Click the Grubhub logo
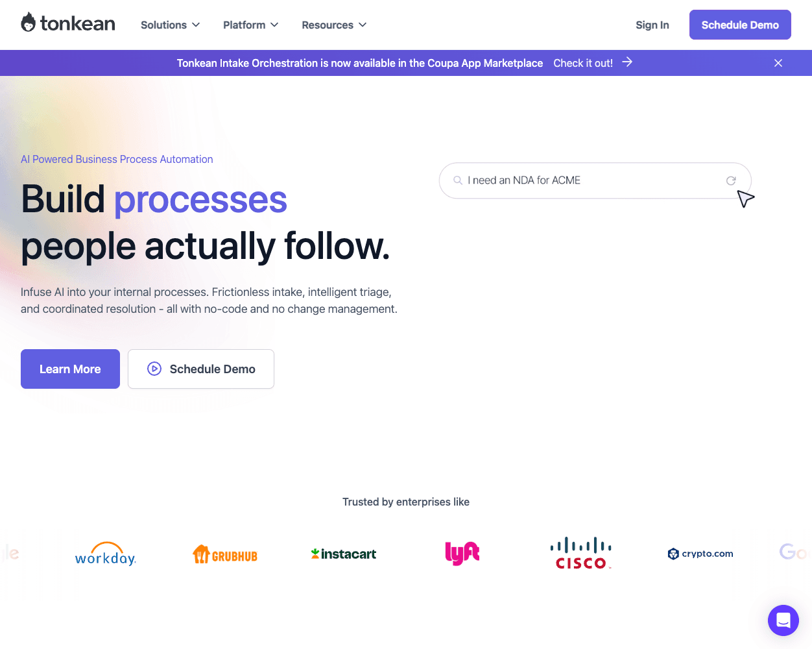 coord(225,554)
